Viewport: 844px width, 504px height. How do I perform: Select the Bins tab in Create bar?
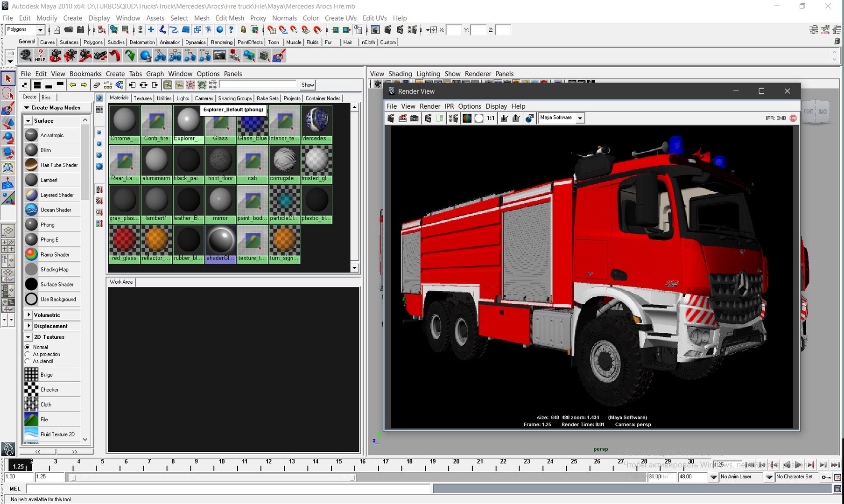pos(46,98)
